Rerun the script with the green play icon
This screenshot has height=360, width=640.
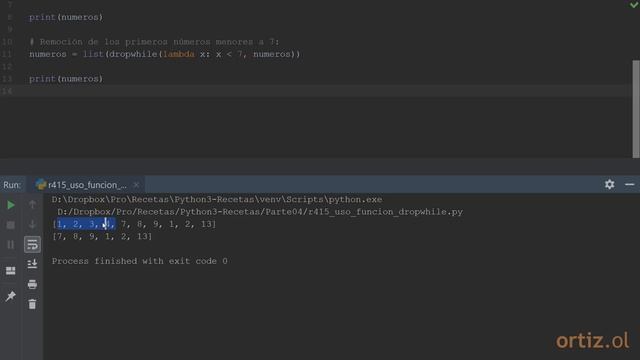coord(11,204)
